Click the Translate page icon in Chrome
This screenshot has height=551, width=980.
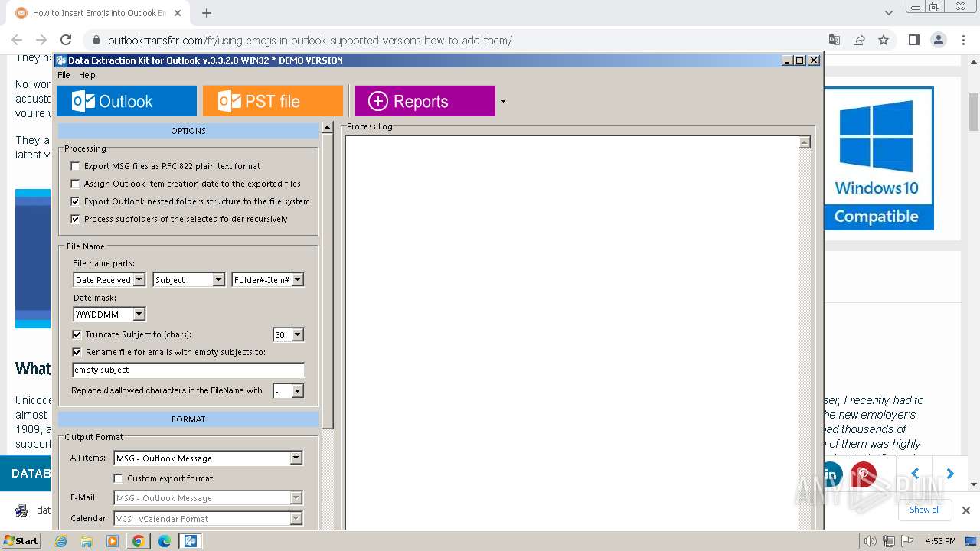pyautogui.click(x=835, y=40)
